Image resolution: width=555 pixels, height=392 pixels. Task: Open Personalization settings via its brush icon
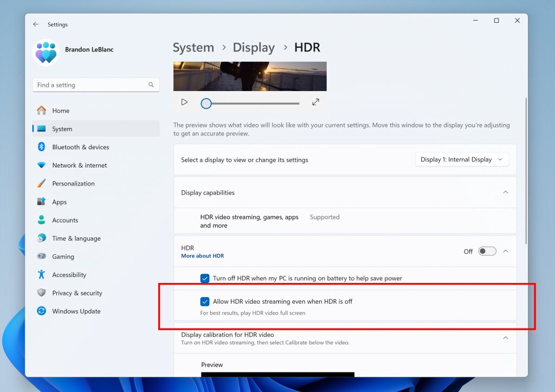42,183
